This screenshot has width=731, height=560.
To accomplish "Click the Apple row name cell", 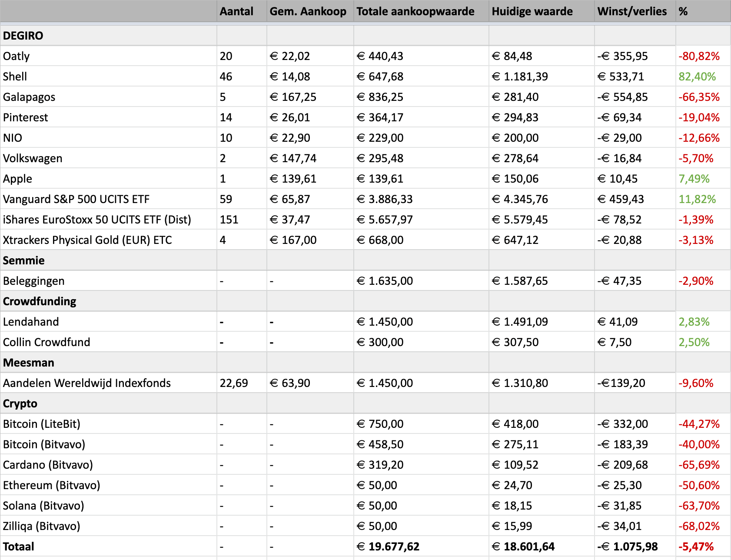I will (x=109, y=179).
